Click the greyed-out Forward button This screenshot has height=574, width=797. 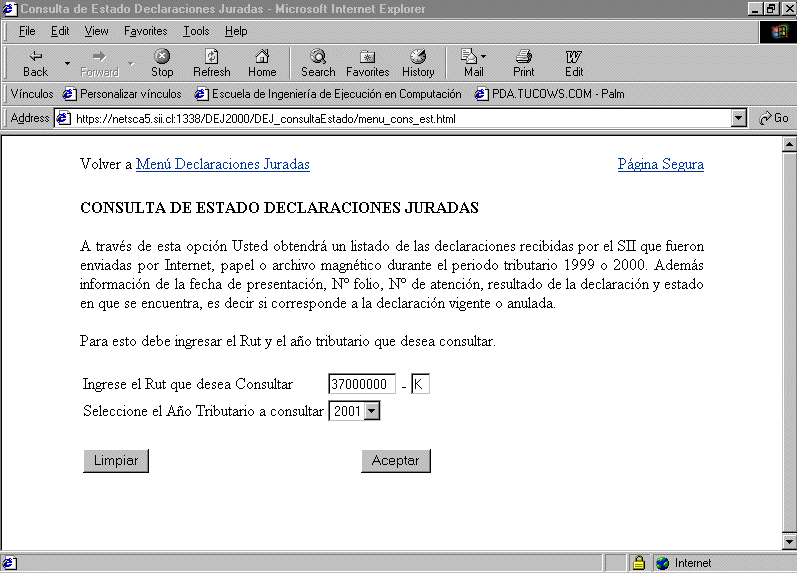(99, 64)
